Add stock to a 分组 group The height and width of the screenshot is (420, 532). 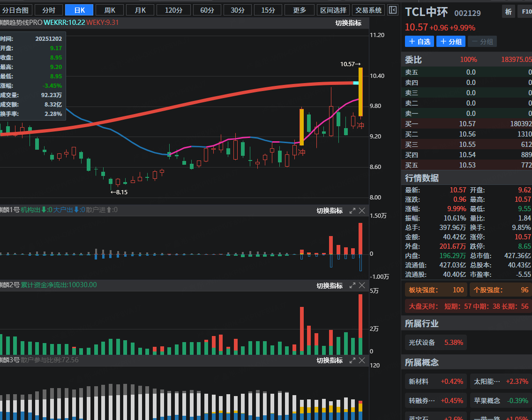coord(450,42)
